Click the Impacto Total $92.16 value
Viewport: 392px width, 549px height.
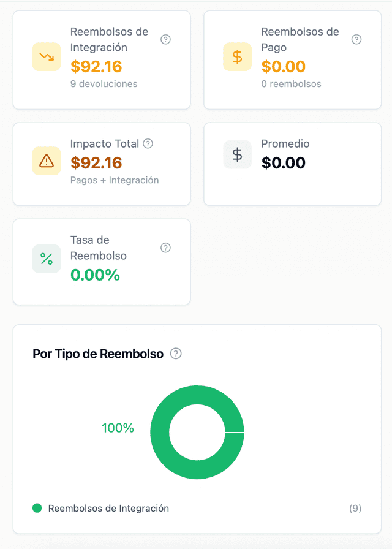point(96,163)
